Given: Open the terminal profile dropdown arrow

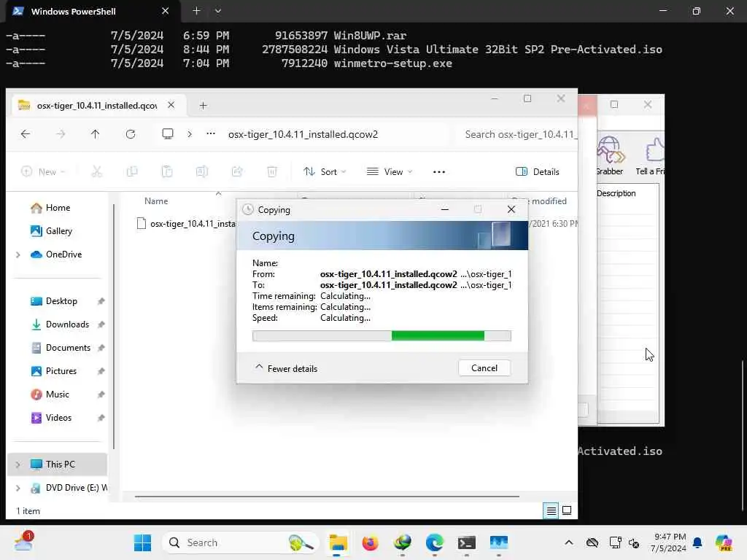Looking at the screenshot, I should click(x=217, y=10).
